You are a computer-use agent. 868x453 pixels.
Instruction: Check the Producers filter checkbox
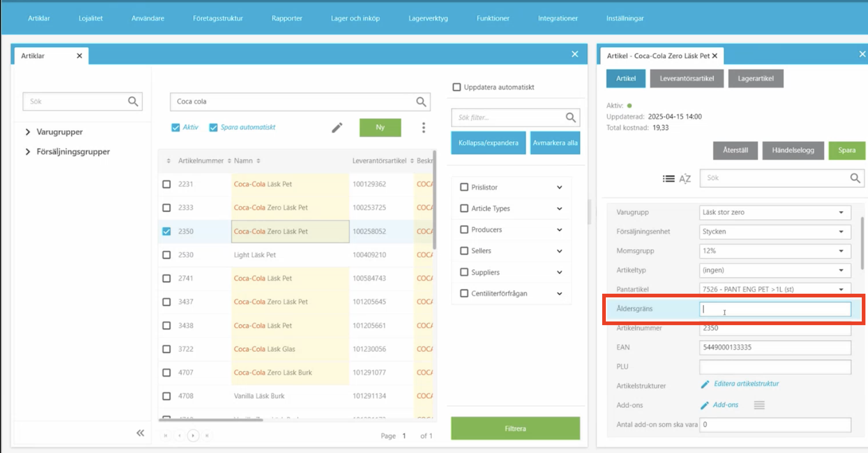click(x=464, y=229)
